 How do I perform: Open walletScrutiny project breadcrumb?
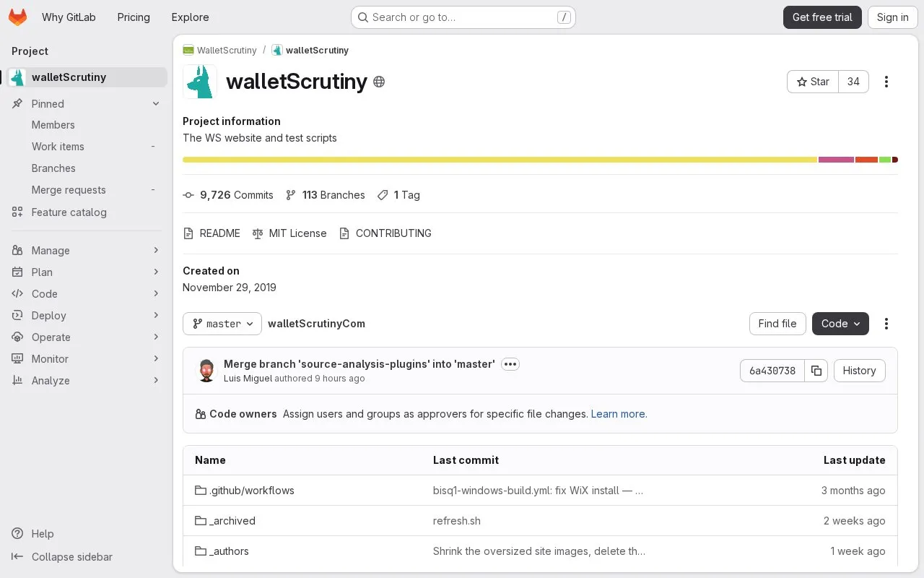pos(310,50)
